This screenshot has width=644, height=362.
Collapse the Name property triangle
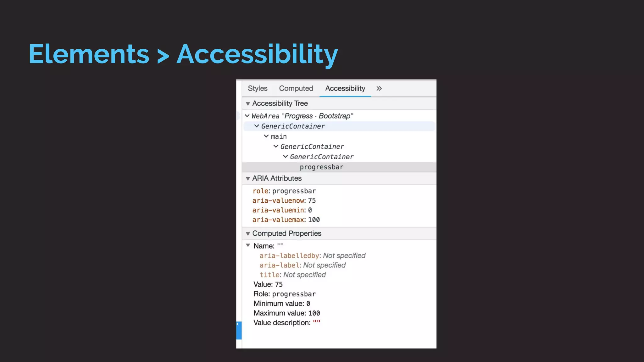248,245
